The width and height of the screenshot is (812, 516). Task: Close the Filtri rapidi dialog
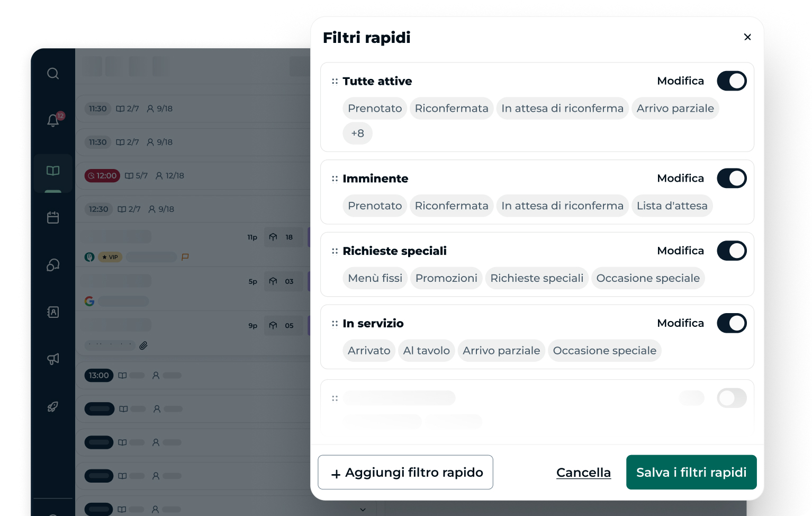(x=747, y=37)
